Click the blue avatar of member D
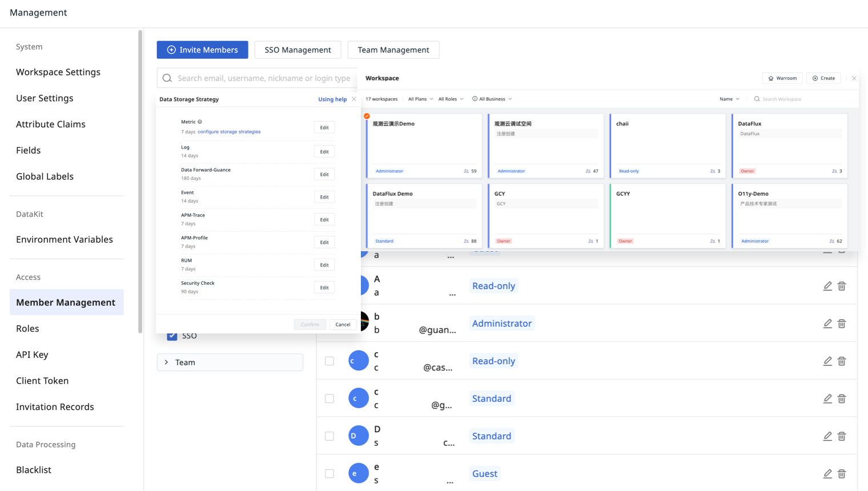This screenshot has height=491, width=868. [359, 436]
